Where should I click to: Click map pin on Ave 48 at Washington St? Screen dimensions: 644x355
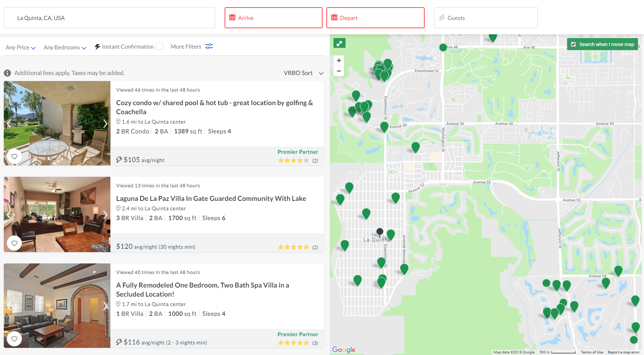[443, 47]
